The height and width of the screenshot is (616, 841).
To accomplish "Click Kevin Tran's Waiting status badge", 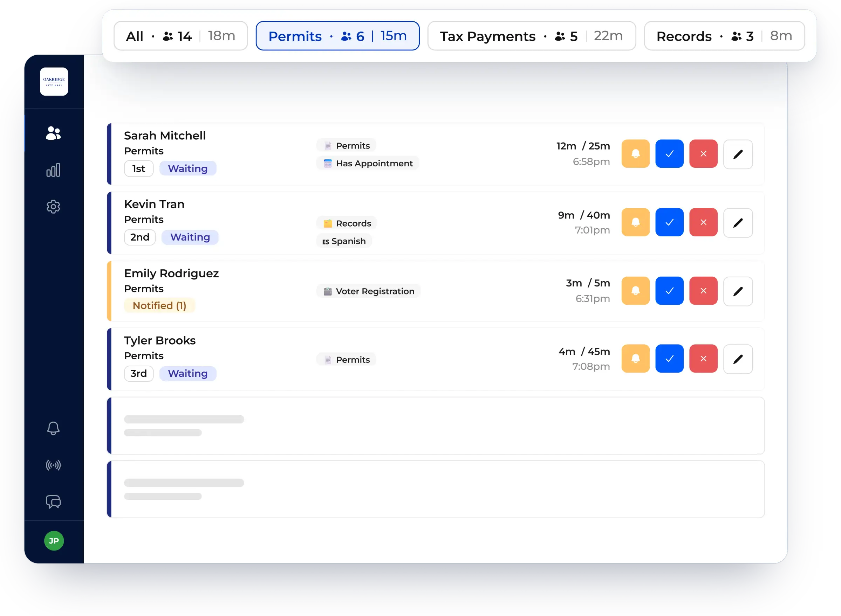I will [190, 237].
